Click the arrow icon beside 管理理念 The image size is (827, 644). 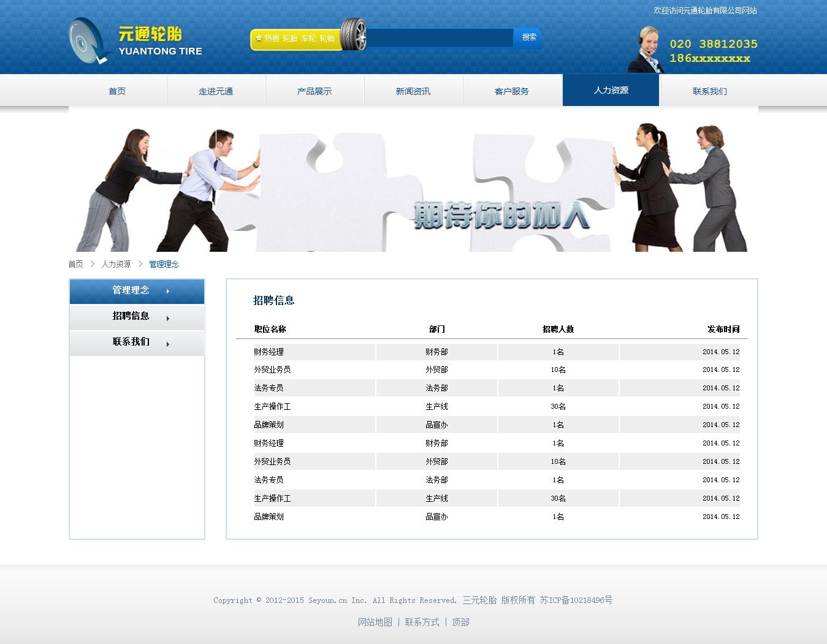tap(168, 291)
